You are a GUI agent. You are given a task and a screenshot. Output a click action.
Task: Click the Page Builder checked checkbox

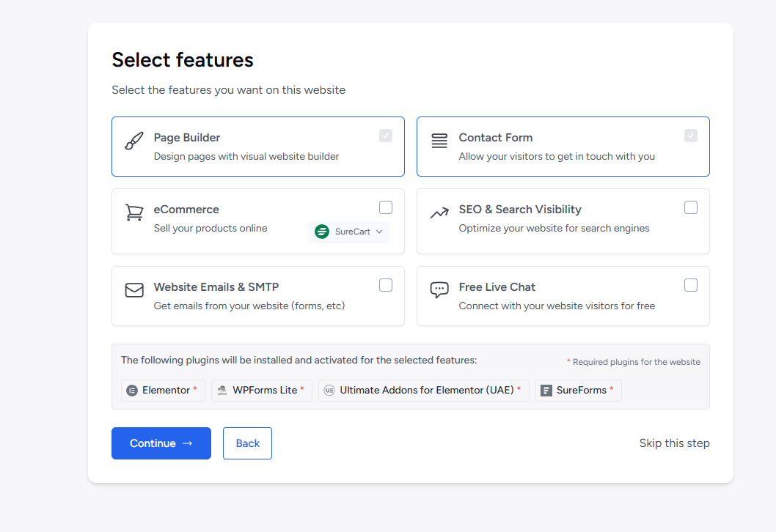click(386, 136)
